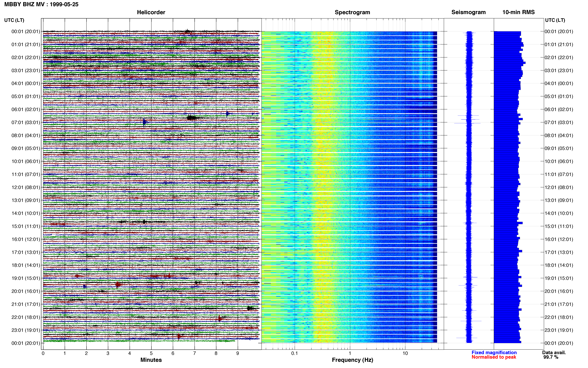
Task: Select left time label '10:01 (06:01)'
Action: [26, 161]
